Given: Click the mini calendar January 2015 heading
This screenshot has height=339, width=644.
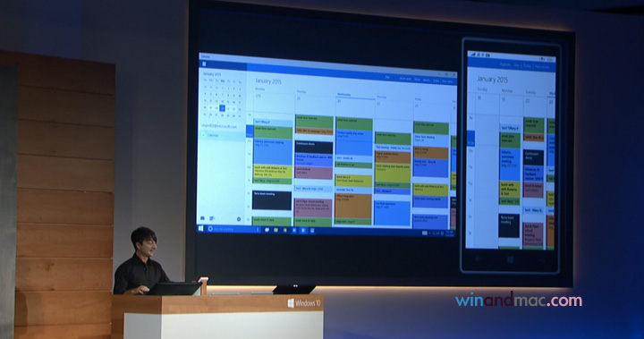Looking at the screenshot, I should (212, 74).
